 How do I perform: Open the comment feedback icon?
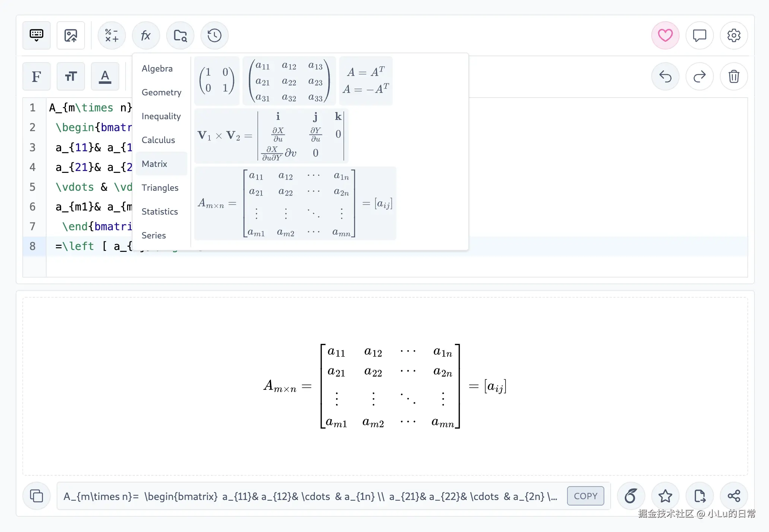click(699, 36)
